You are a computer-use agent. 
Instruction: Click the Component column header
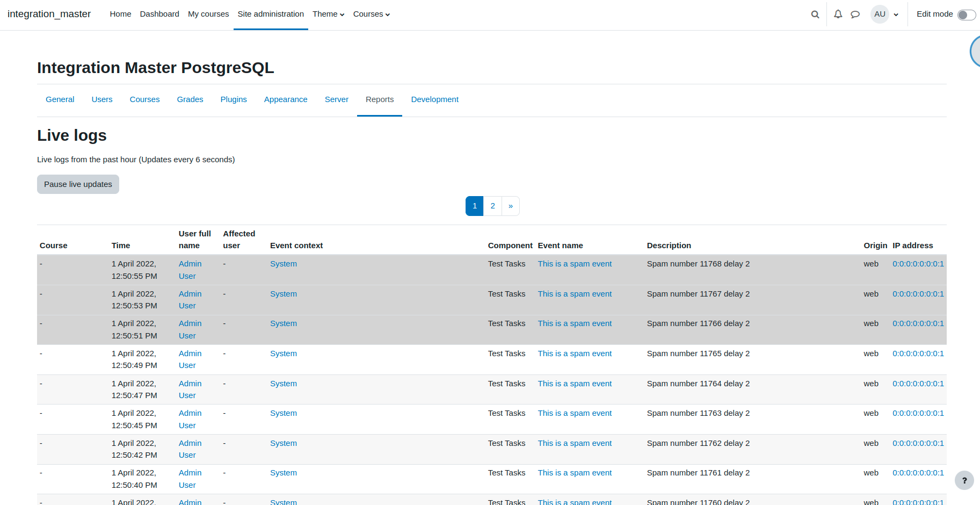[x=510, y=246]
